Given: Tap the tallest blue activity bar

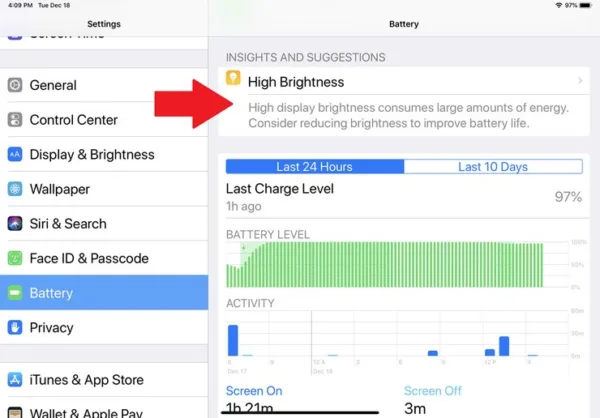Looking at the screenshot, I should pos(233,340).
